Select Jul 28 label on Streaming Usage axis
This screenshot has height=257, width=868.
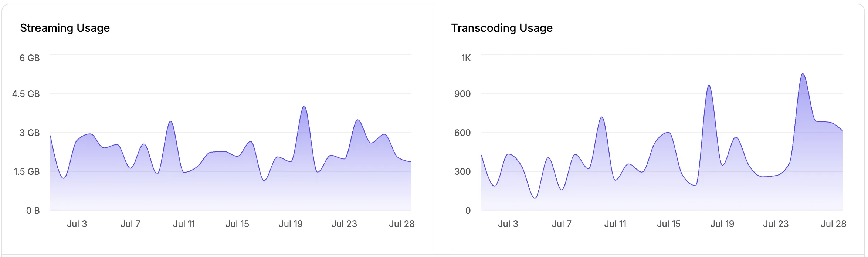(x=401, y=224)
